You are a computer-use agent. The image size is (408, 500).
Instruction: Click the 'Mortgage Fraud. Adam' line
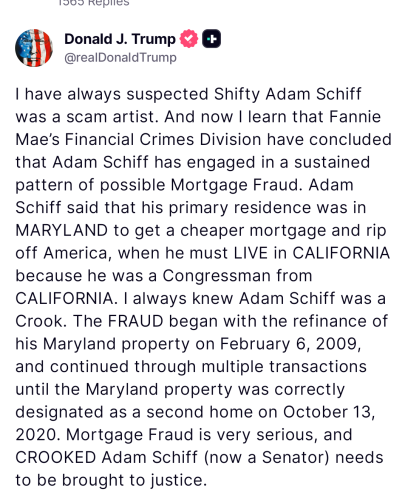click(262, 185)
